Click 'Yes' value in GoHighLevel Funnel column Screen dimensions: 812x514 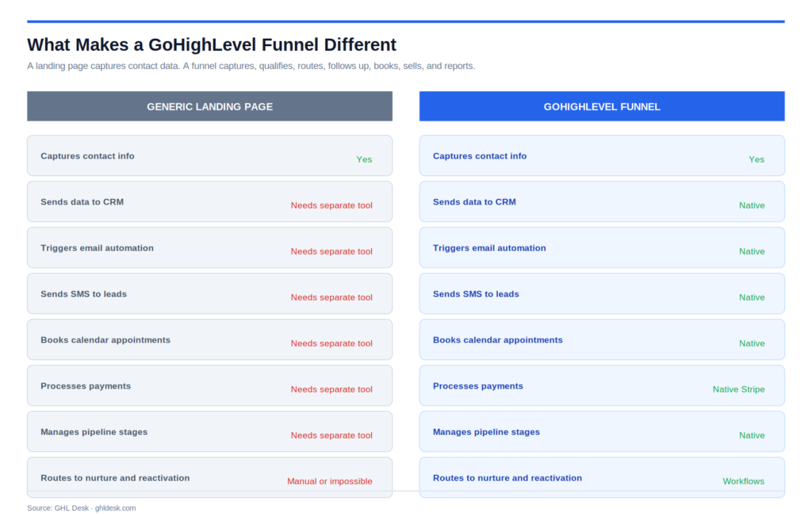[756, 159]
